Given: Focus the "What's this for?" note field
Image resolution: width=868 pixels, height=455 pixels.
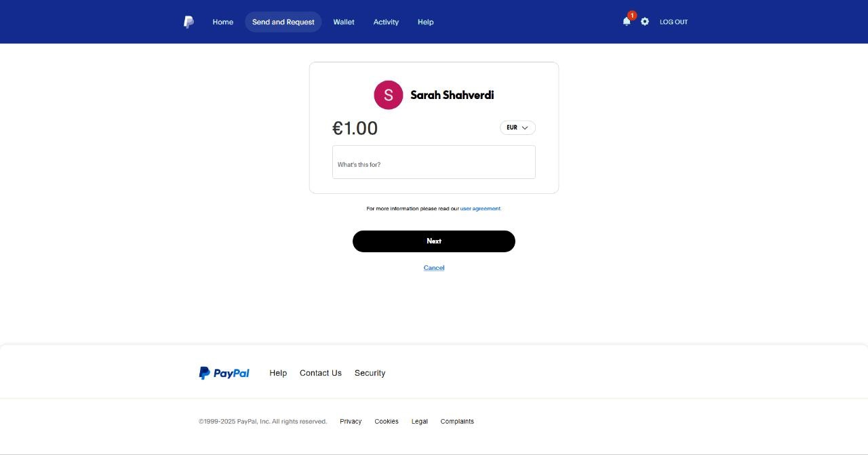Looking at the screenshot, I should pyautogui.click(x=434, y=162).
